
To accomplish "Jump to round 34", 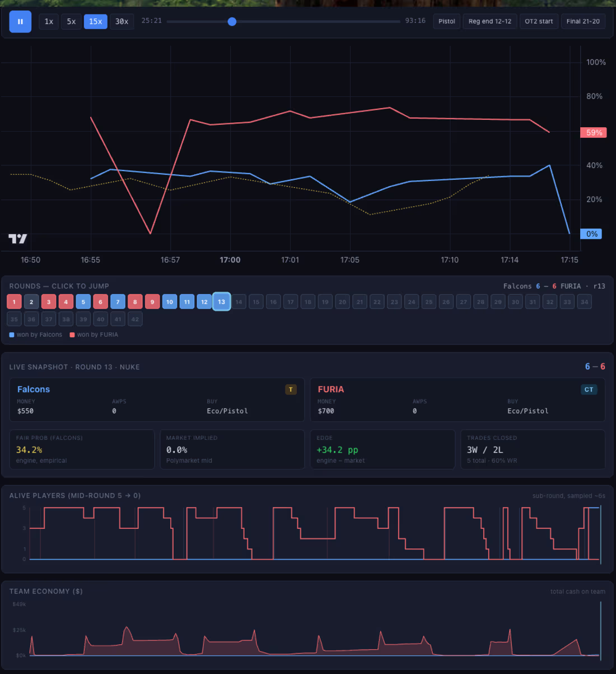I will (585, 302).
